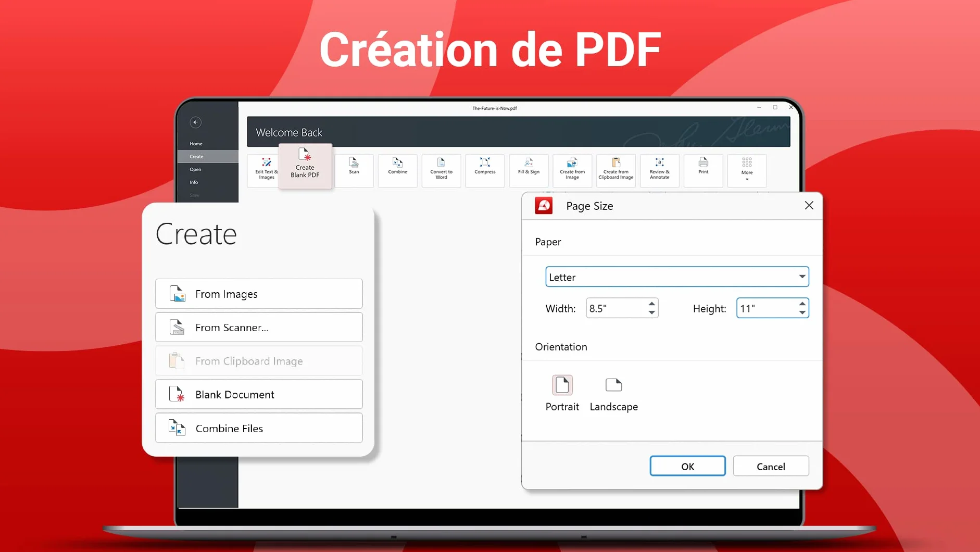Select the Scan tool in the toolbar

point(354,170)
